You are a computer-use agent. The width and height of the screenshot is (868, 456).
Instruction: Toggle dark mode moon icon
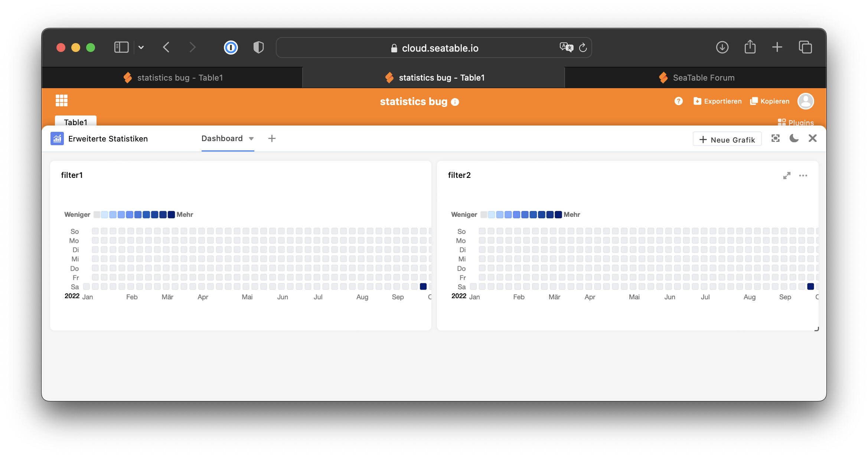tap(794, 139)
